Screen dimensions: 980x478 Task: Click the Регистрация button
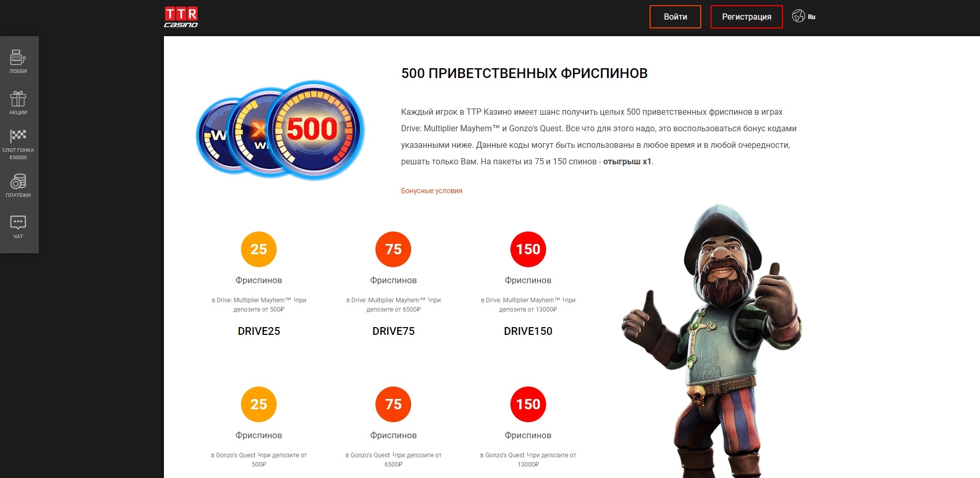746,17
